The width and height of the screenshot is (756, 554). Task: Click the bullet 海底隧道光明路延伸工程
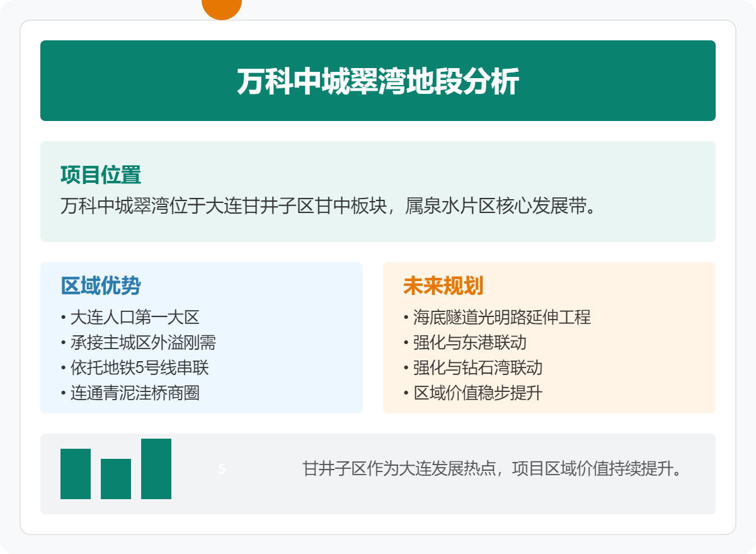coord(497,317)
